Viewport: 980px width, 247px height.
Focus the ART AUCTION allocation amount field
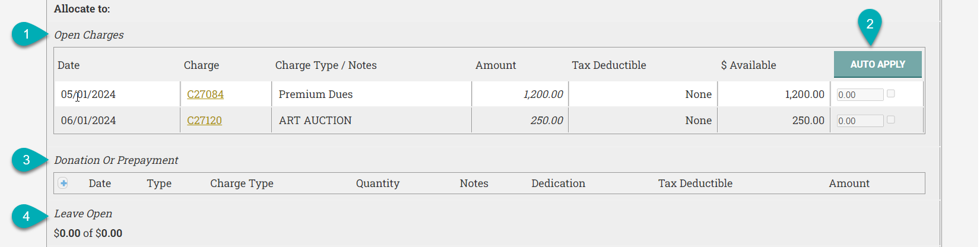[x=860, y=121]
